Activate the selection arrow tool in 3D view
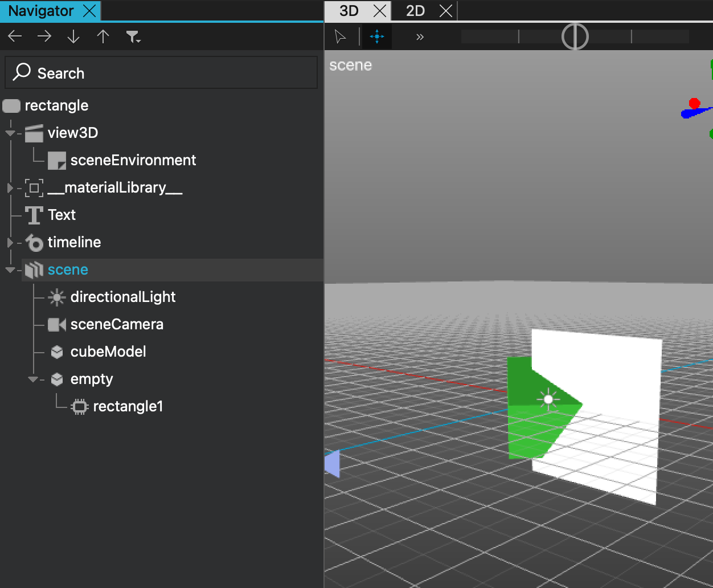713x588 pixels. point(341,37)
